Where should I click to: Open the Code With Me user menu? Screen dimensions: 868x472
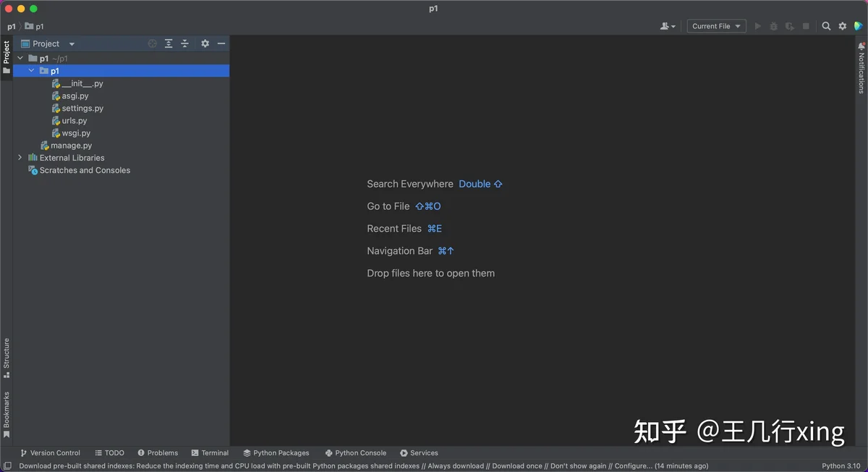(x=668, y=26)
